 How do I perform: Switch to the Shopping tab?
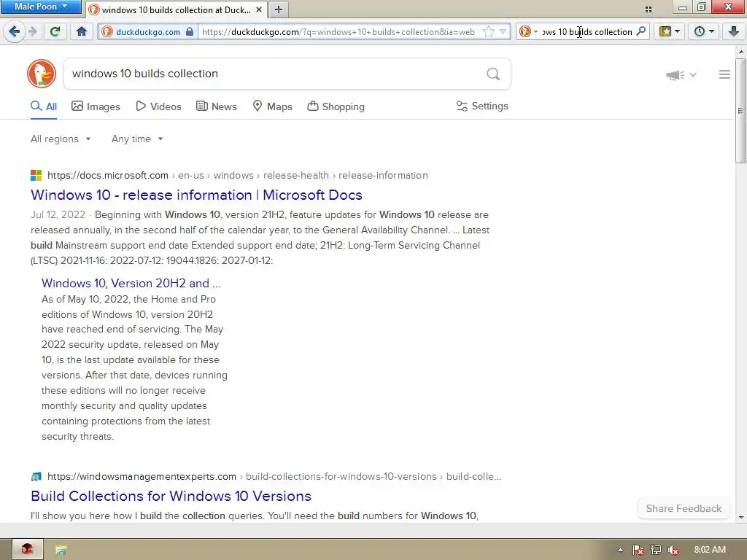336,106
